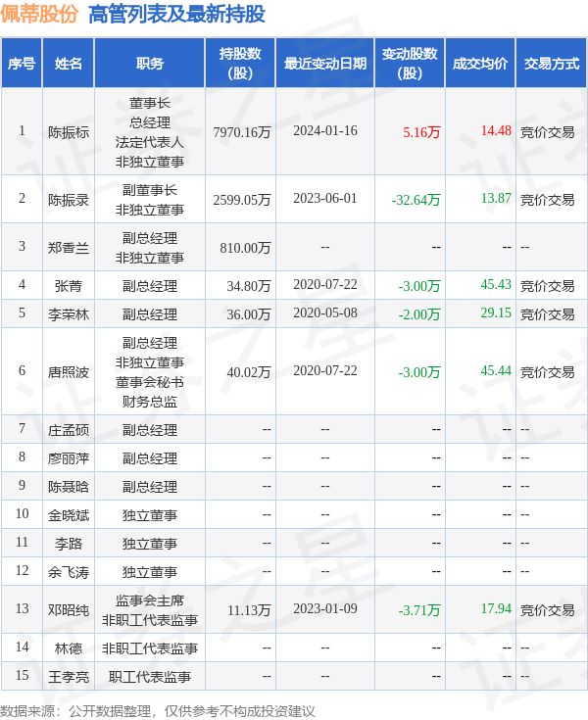Viewport: 588px width, 720px height.
Task: Click the red average price 14.48
Action: coord(496,131)
